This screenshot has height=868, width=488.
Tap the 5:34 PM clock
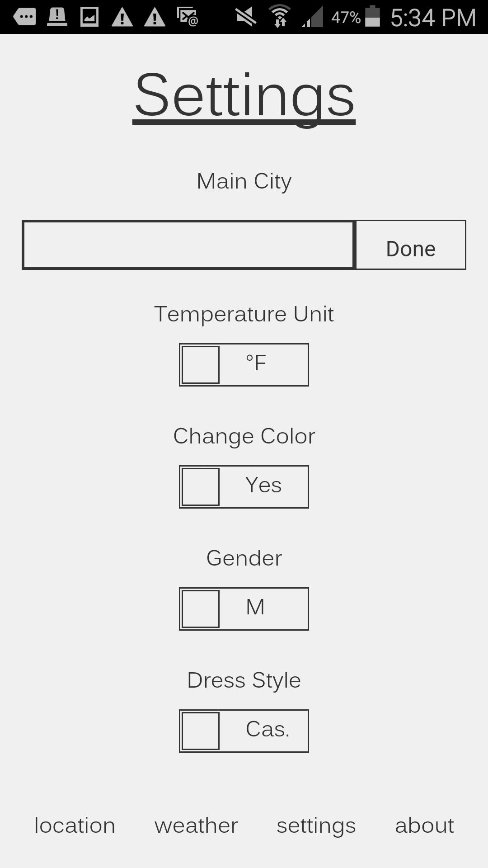433,18
